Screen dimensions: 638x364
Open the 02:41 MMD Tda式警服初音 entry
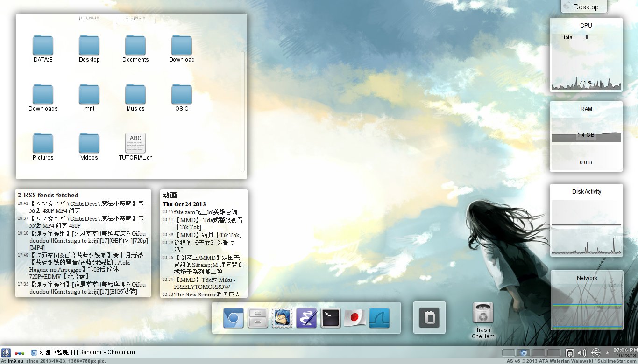click(x=204, y=223)
